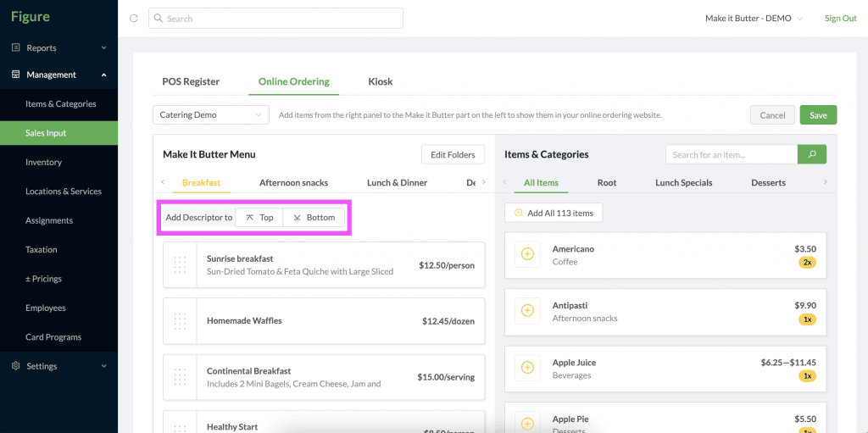Screen dimensions: 868x433
Task: Open the Make it Butter - DEMO account menu
Action: (x=754, y=19)
